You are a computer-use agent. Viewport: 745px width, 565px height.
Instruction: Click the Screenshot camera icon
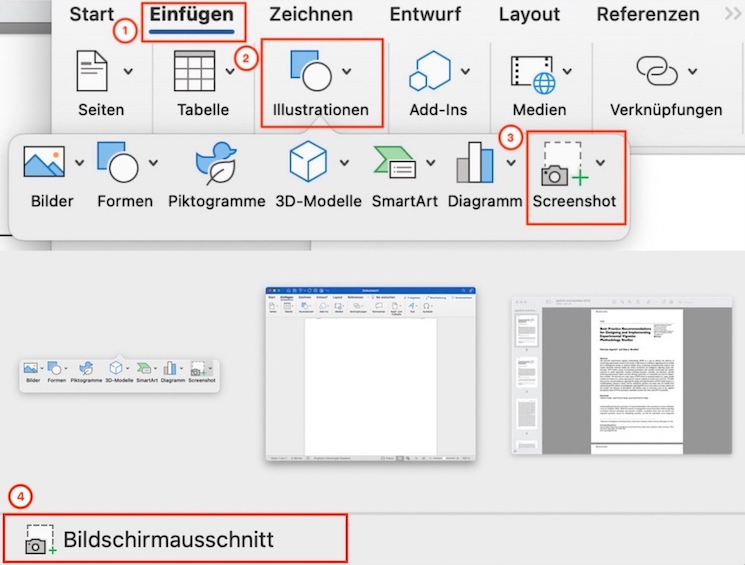click(564, 163)
